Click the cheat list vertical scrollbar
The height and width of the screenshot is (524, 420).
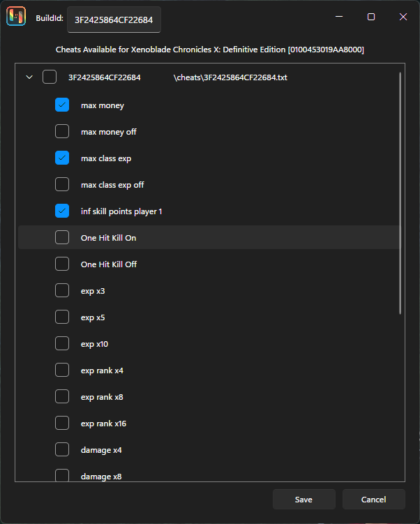400,193
